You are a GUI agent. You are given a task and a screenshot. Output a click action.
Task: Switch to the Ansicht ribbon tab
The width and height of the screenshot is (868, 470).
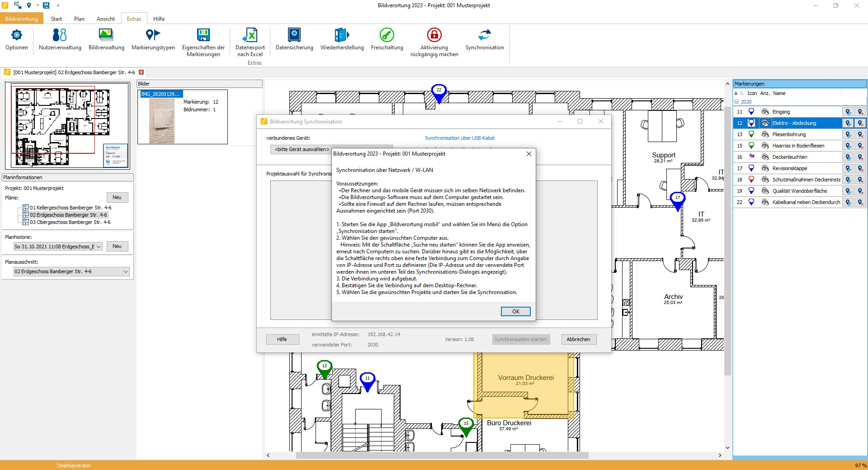106,19
